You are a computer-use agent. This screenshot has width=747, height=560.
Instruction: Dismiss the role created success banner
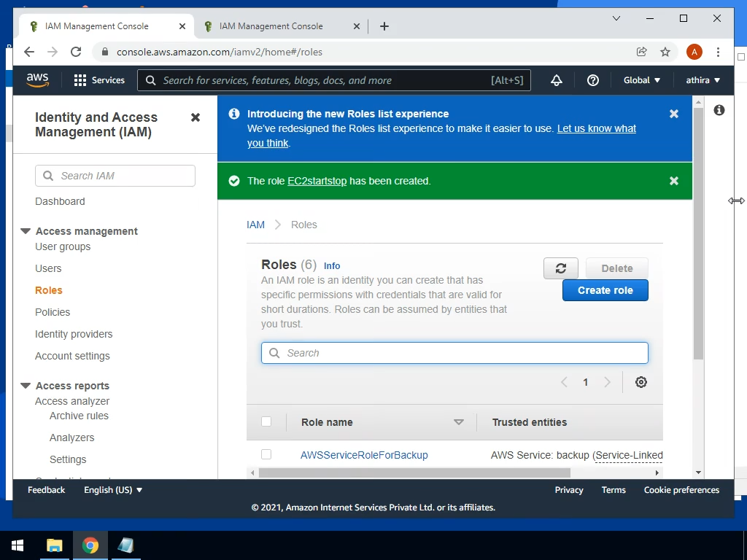(673, 181)
